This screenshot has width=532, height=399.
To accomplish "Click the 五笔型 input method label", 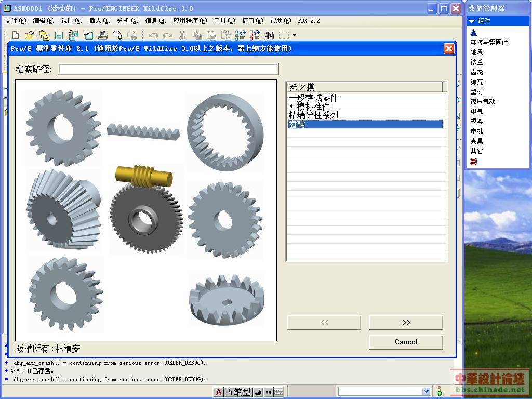I will point(238,392).
